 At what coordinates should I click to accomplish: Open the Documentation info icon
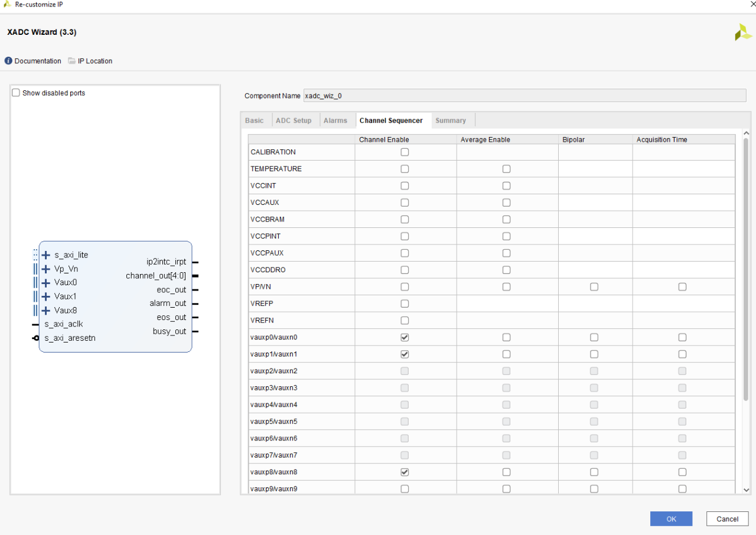[x=8, y=61]
